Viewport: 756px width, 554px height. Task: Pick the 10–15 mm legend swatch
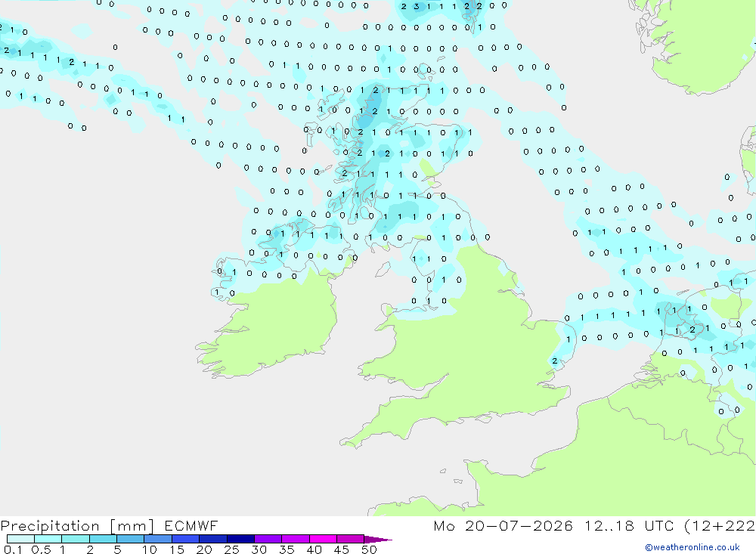158,539
